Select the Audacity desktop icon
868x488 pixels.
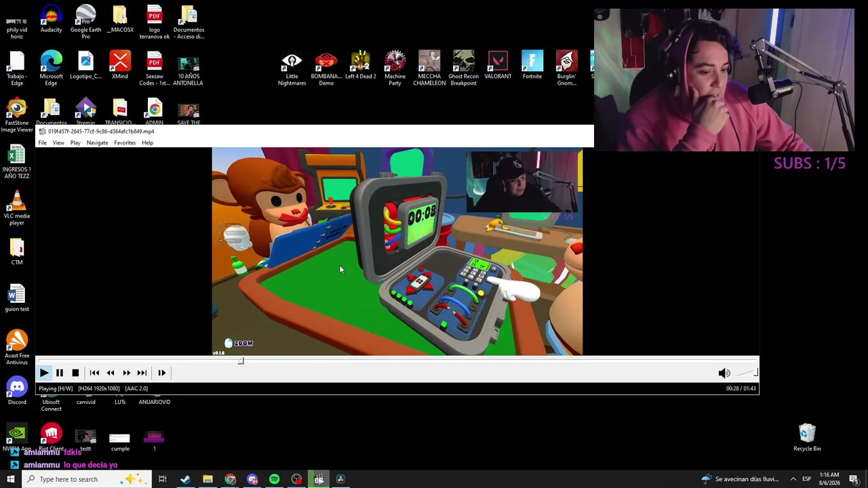point(51,19)
